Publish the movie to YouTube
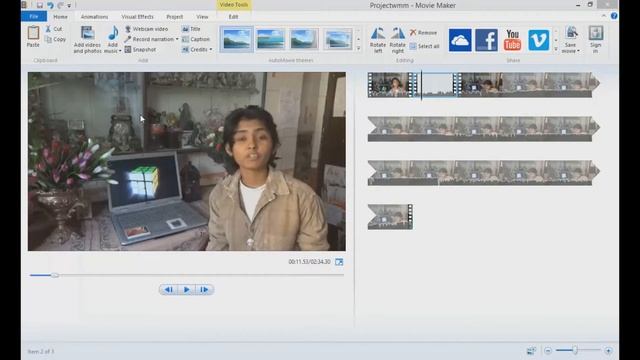Image resolution: width=640 pixels, height=360 pixels. pyautogui.click(x=512, y=40)
